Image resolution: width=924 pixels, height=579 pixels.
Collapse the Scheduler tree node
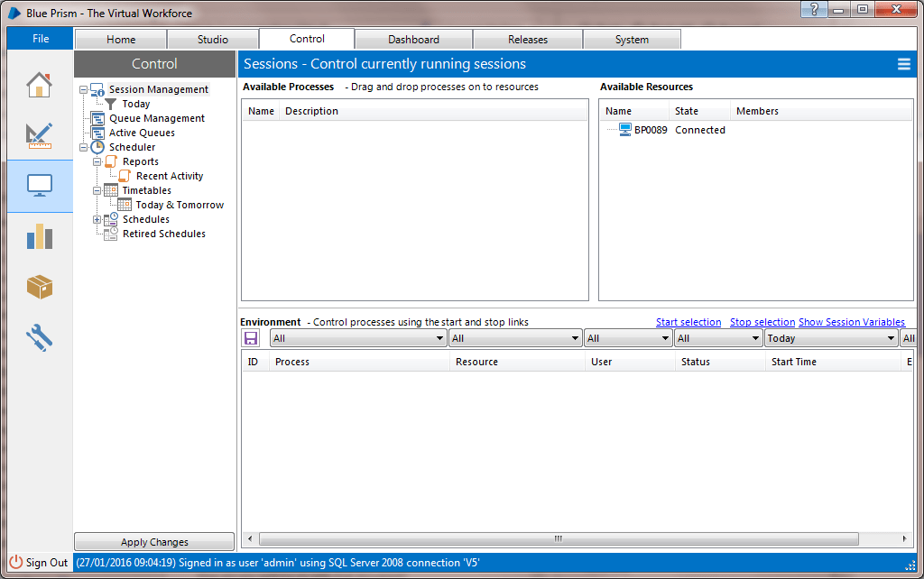(x=84, y=147)
